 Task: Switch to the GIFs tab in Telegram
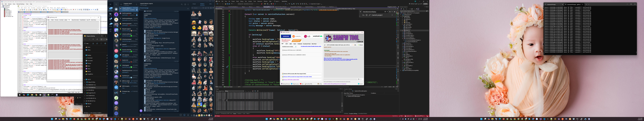tap(210, 4)
